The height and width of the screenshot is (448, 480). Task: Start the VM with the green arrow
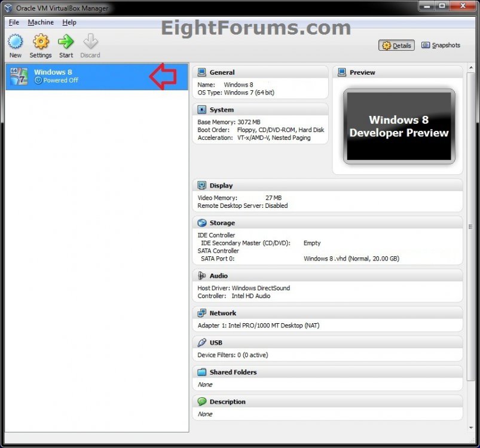66,41
